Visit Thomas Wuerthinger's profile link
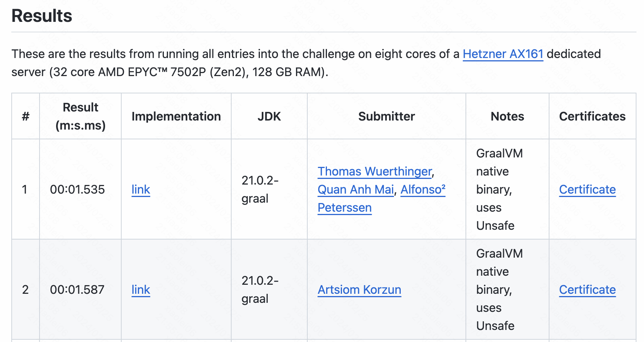644x342 pixels. (375, 171)
